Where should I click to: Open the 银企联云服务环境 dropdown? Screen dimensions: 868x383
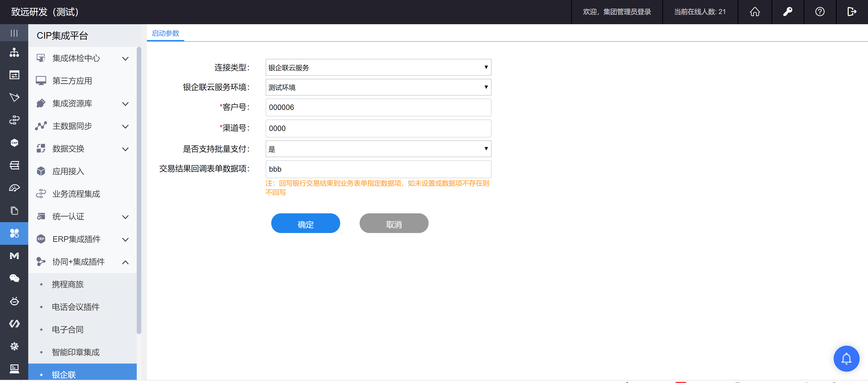coord(378,87)
